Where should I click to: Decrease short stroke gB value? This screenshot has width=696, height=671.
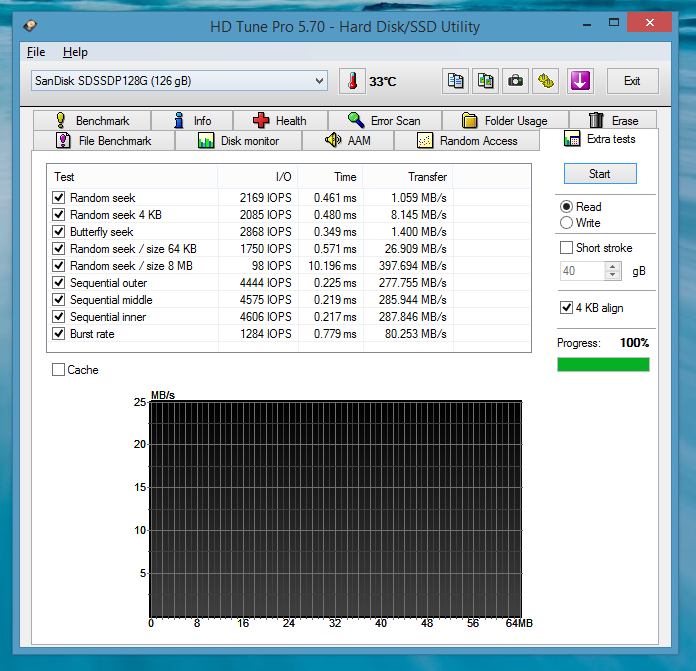pos(613,275)
